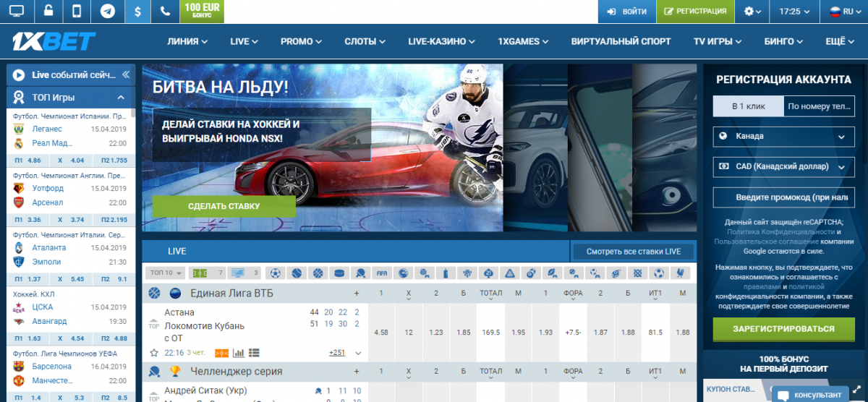Open the statistics bar chart icon for Астана match

(x=239, y=353)
